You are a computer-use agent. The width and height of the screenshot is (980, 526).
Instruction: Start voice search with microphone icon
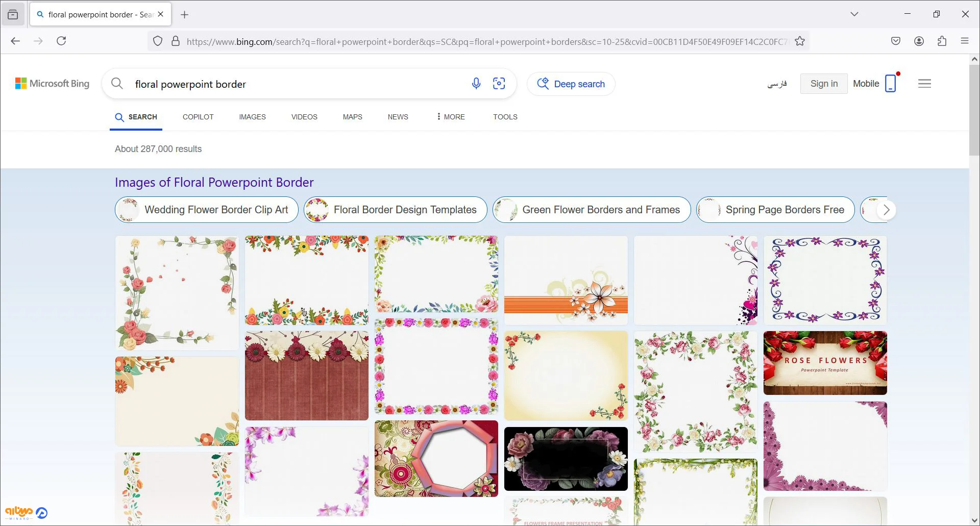[476, 84]
